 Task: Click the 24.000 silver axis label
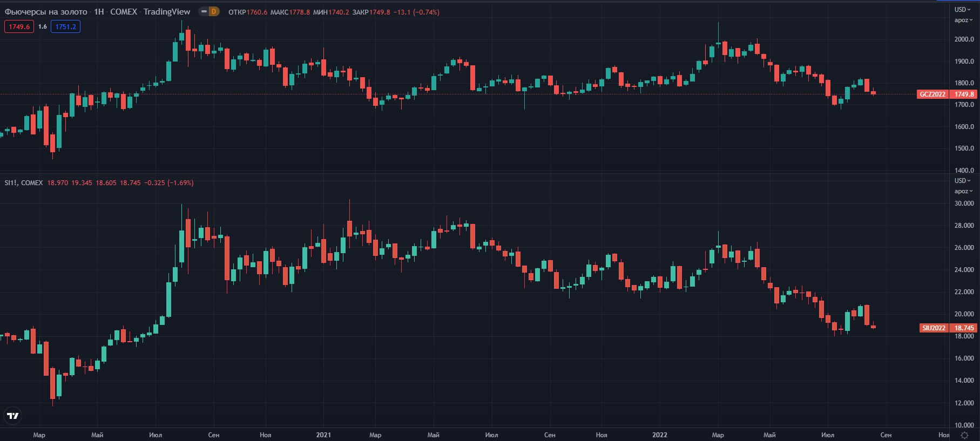964,270
